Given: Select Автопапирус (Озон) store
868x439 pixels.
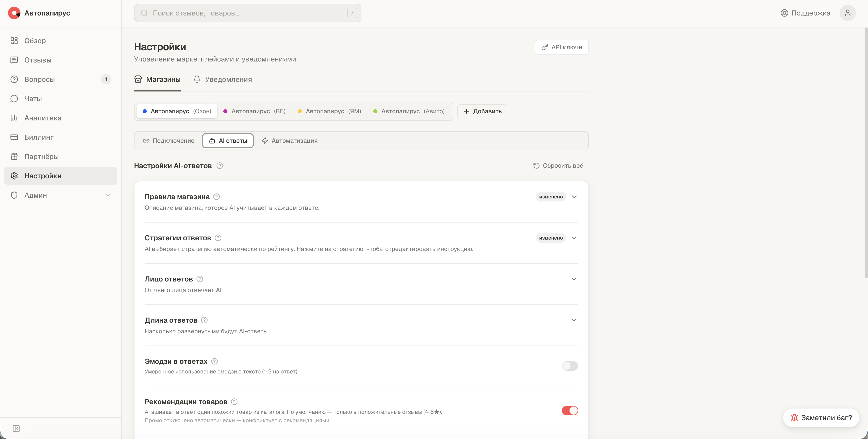Looking at the screenshot, I should coord(177,111).
